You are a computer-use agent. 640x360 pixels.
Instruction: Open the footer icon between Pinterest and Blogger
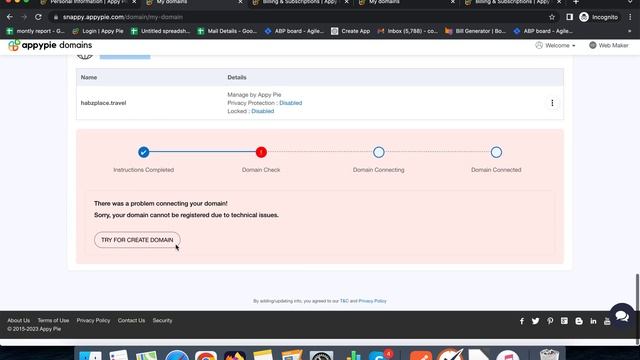(564, 321)
